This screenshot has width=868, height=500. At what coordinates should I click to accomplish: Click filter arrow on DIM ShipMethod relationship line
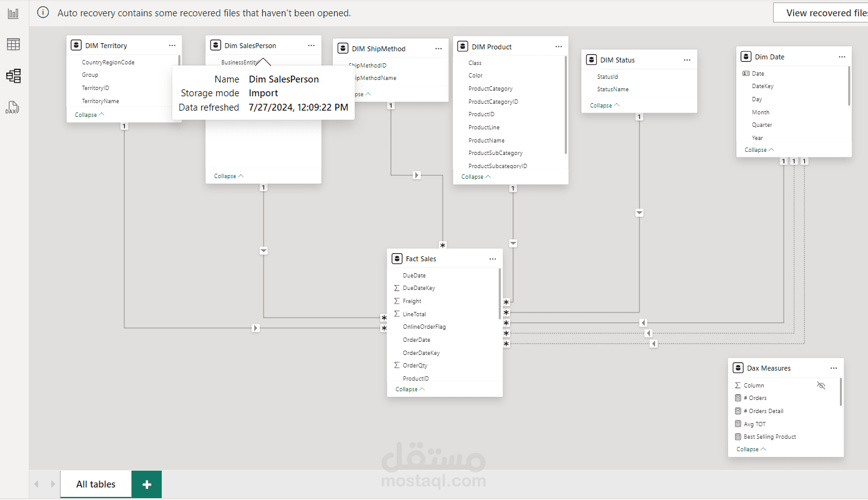(417, 175)
